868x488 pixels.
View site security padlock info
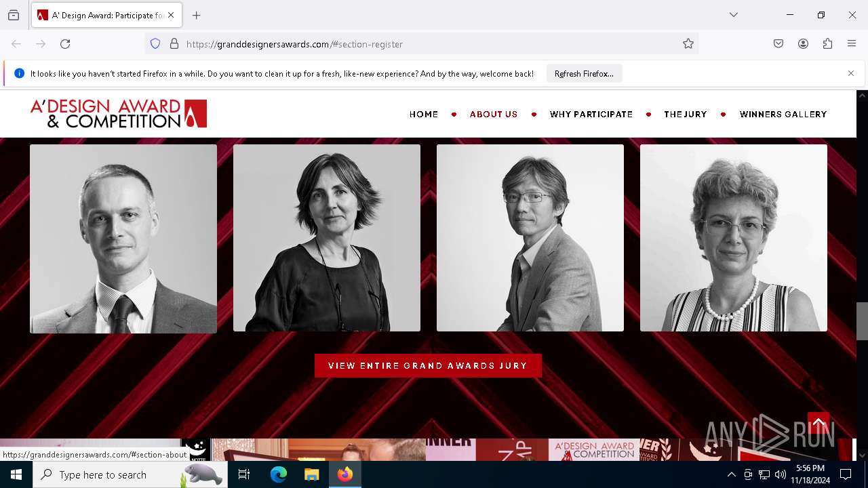pyautogui.click(x=174, y=44)
